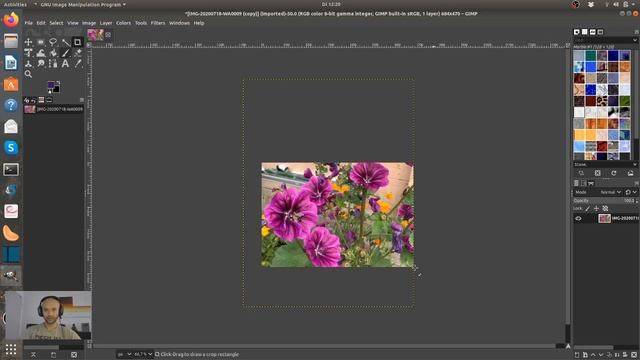
Task: Open the Windows menu
Action: (179, 23)
